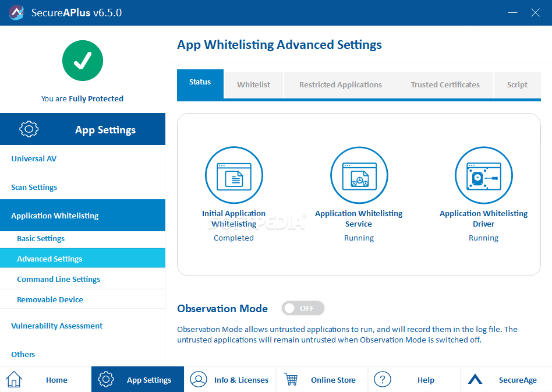The width and height of the screenshot is (552, 392).
Task: Click the Application Whitelisting Driver circle icon
Action: coord(484,175)
